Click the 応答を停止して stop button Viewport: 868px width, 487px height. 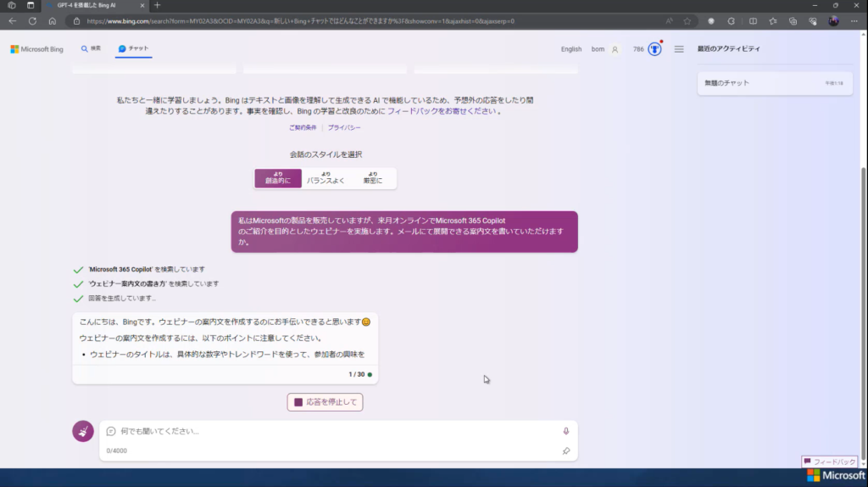click(325, 402)
